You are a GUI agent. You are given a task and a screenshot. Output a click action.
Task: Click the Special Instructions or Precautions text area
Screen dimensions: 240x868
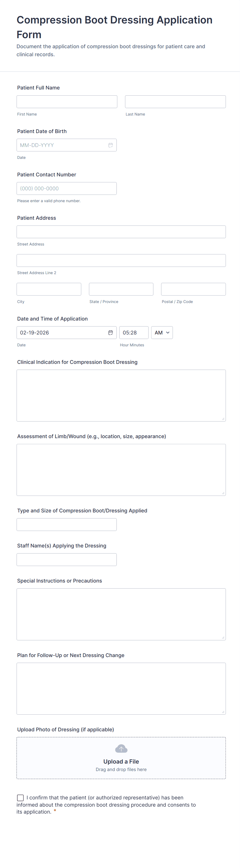pos(121,614)
